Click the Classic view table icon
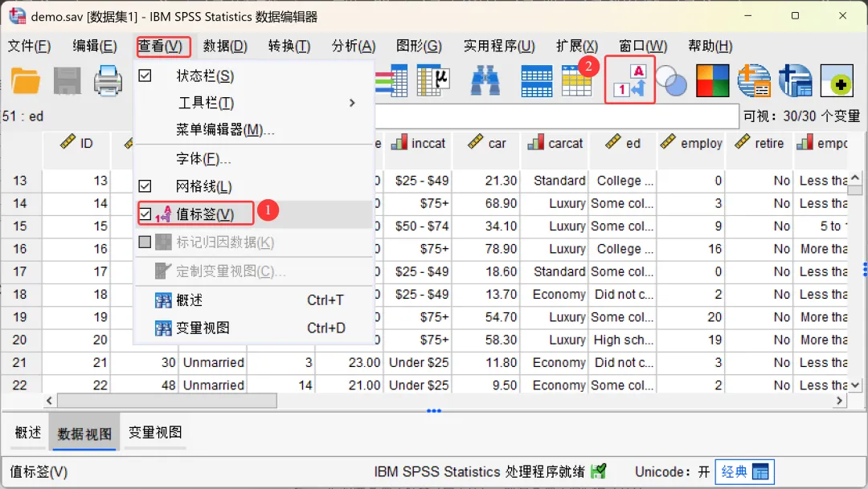The height and width of the screenshot is (489, 868). [x=760, y=472]
